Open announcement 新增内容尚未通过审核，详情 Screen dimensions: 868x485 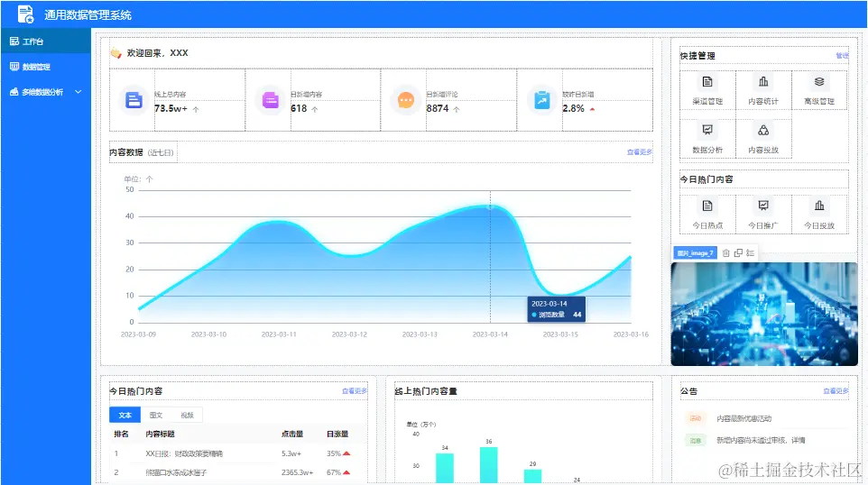762,440
